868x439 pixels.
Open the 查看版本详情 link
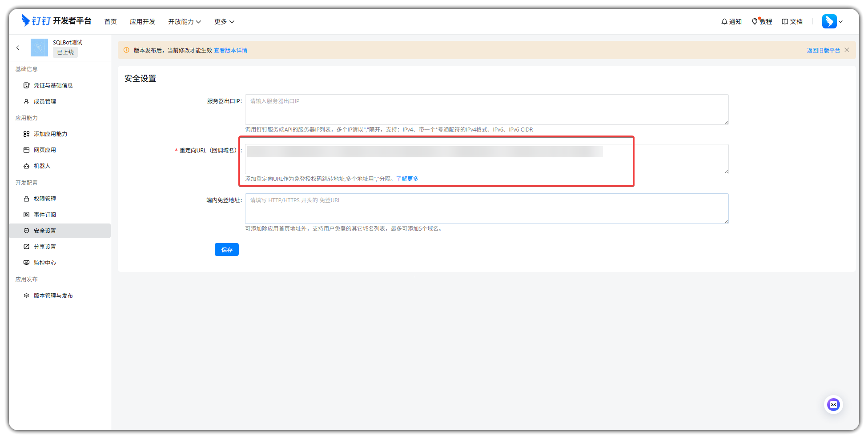coord(230,51)
